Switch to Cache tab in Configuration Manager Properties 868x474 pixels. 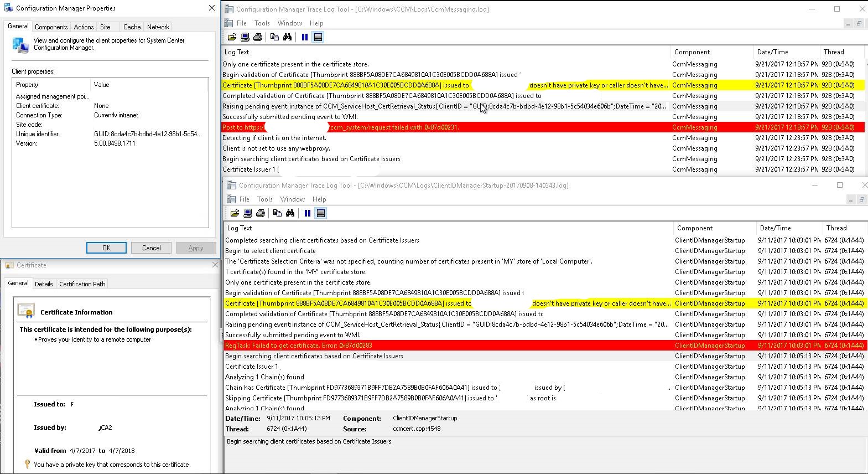point(132,27)
